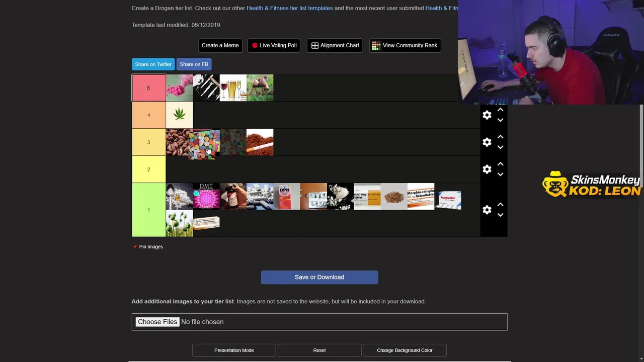Open settings gear for tier 2 row
The height and width of the screenshot is (362, 644).
pyautogui.click(x=487, y=169)
